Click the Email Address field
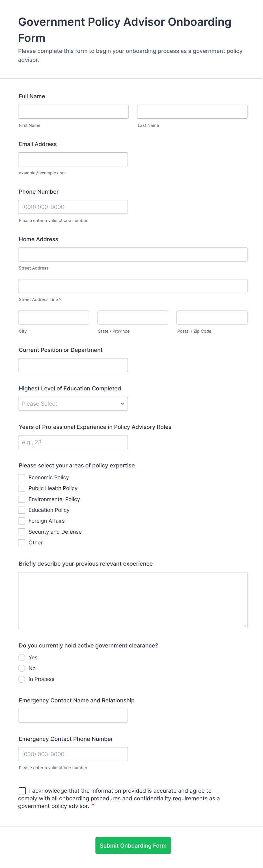 (x=73, y=159)
